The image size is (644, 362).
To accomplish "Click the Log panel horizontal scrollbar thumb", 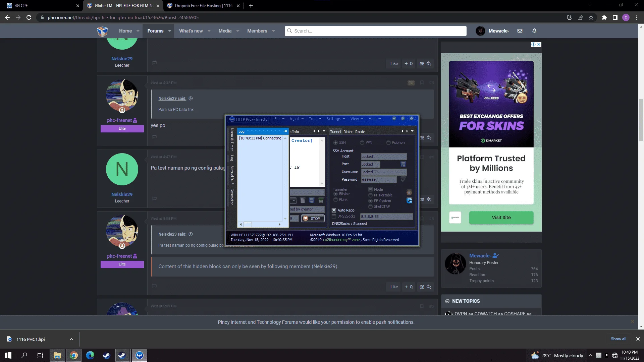I will pos(248,224).
